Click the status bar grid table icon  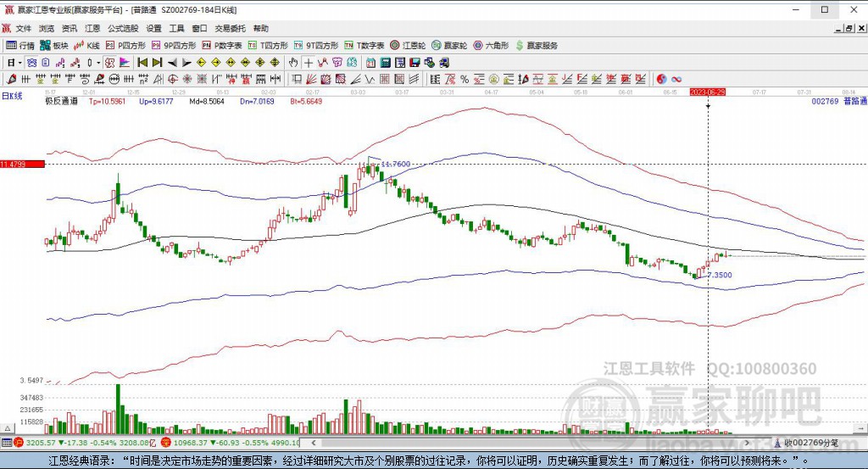pyautogui.click(x=7, y=443)
